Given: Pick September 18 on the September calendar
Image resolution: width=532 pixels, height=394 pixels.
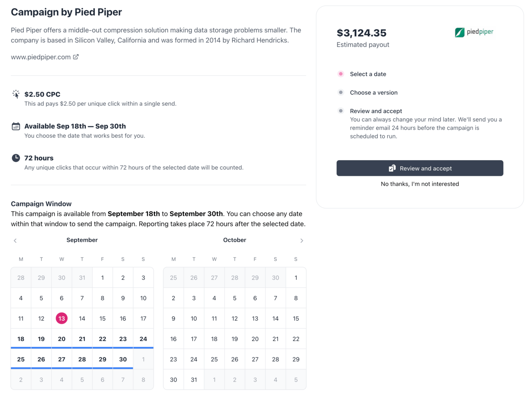Looking at the screenshot, I should pyautogui.click(x=21, y=339).
